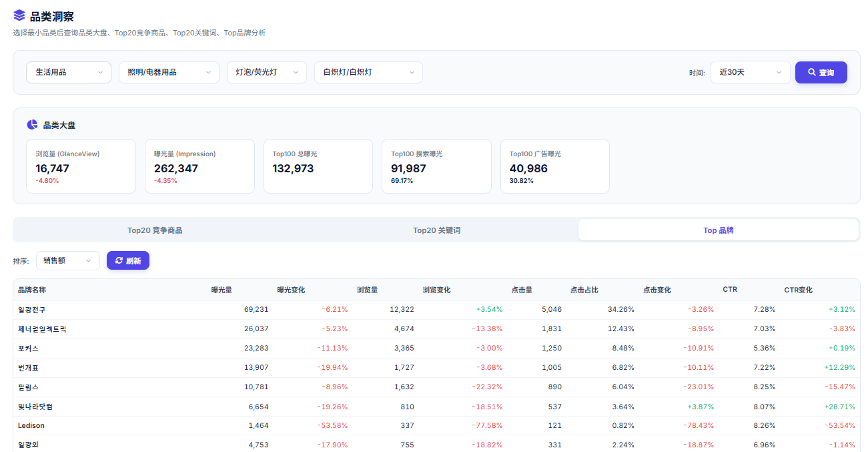
Task: Click the 品牌名称 column header
Action: click(32, 290)
